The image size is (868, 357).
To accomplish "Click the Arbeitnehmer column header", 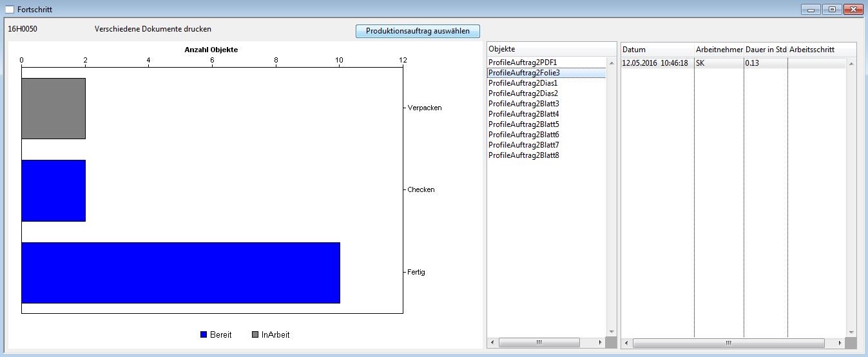I will [719, 50].
